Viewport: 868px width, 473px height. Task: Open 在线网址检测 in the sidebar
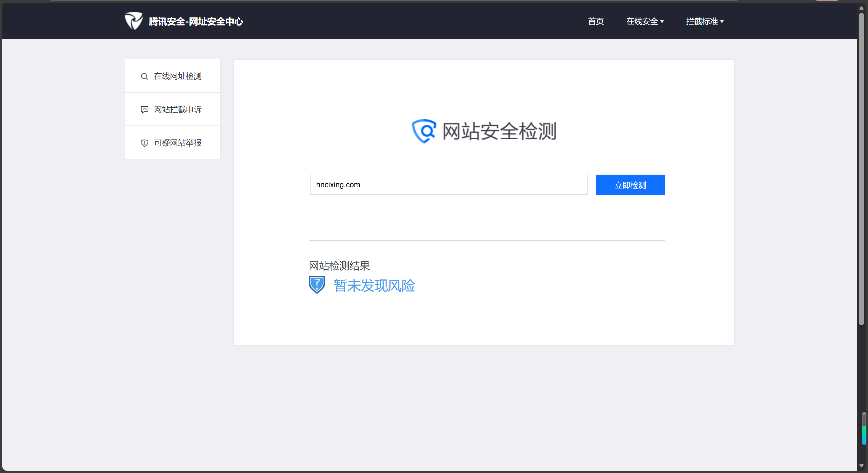(177, 77)
